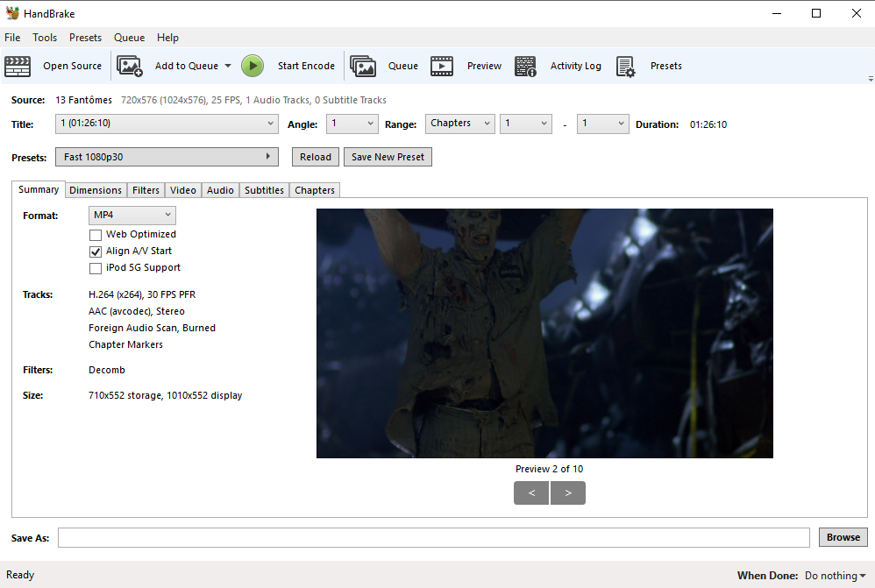
Task: Click the Start Encode toolbar label
Action: pyautogui.click(x=306, y=66)
